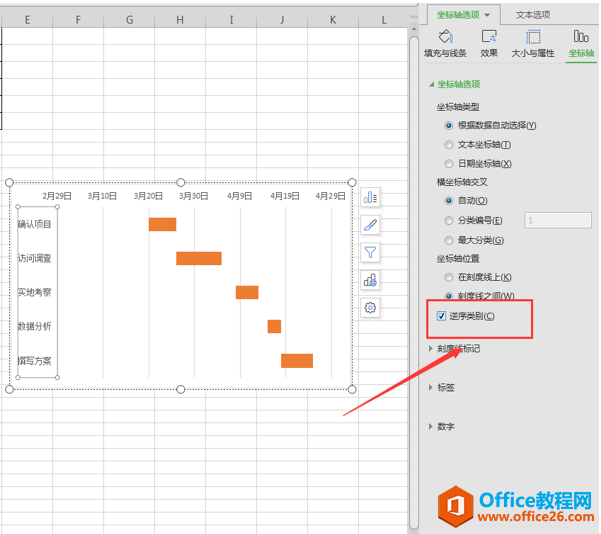Click the category number input field
The width and height of the screenshot is (601, 534).
click(558, 220)
